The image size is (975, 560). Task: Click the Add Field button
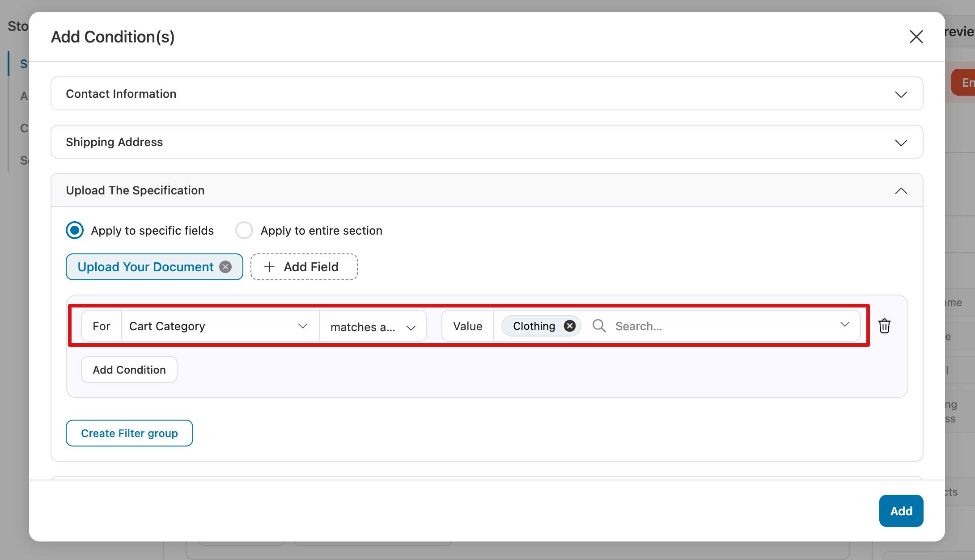(x=304, y=266)
